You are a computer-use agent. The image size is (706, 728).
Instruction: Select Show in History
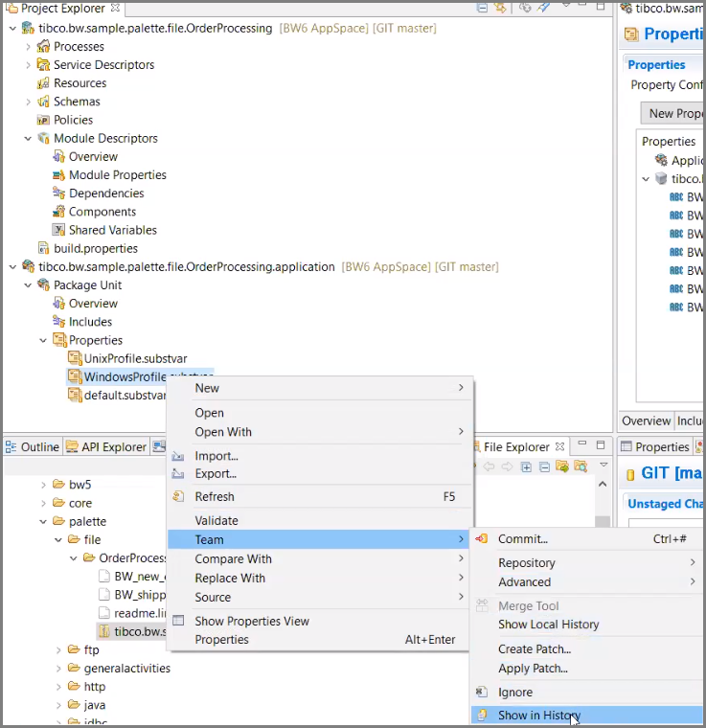click(587, 715)
